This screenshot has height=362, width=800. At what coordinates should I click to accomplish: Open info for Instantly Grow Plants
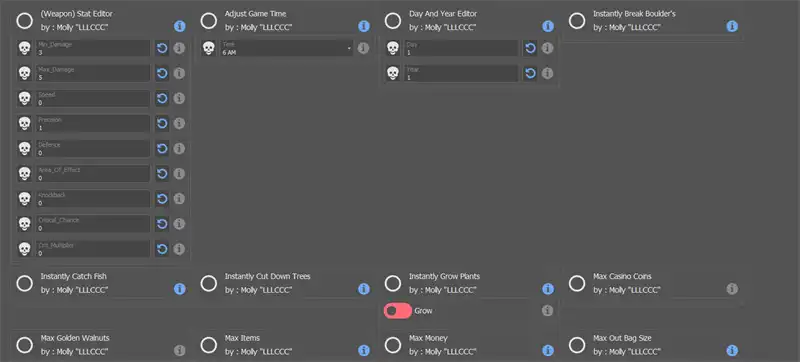coord(547,289)
